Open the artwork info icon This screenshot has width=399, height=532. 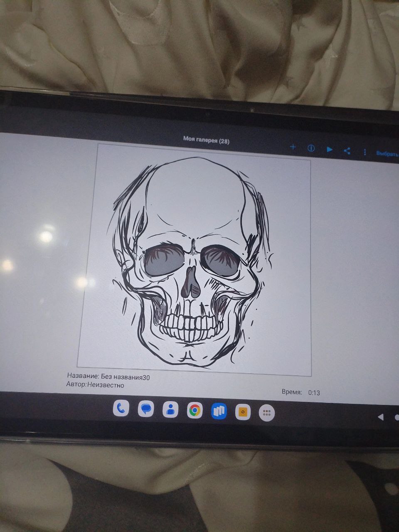click(311, 148)
